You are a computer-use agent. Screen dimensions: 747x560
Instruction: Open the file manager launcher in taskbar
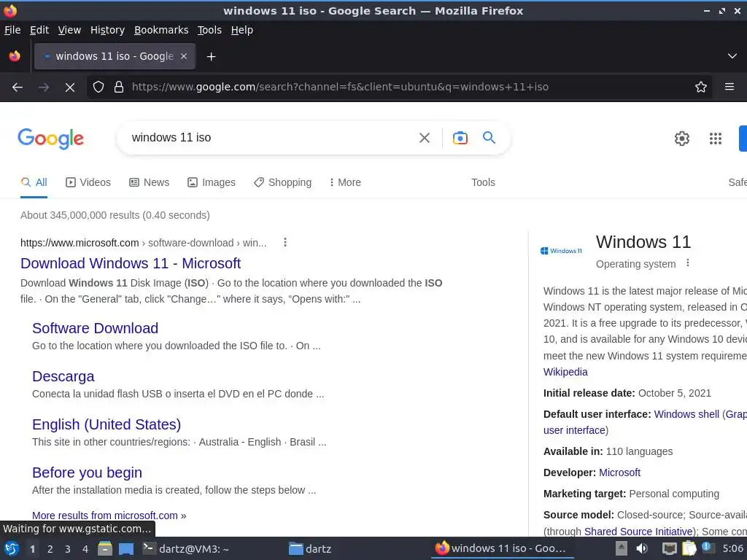coord(104,548)
